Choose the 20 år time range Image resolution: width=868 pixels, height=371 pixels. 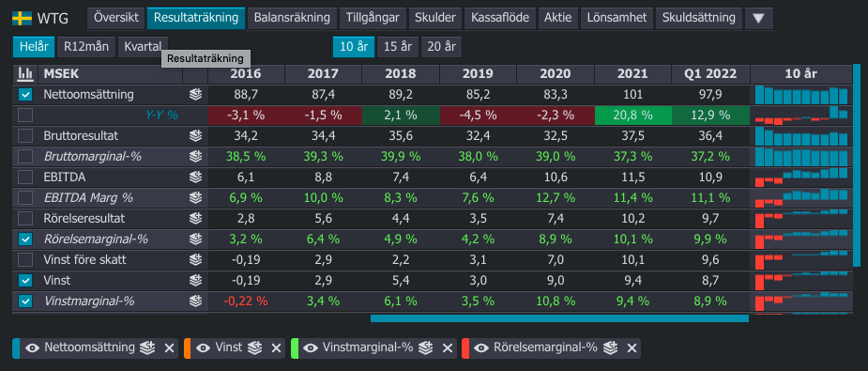point(441,47)
